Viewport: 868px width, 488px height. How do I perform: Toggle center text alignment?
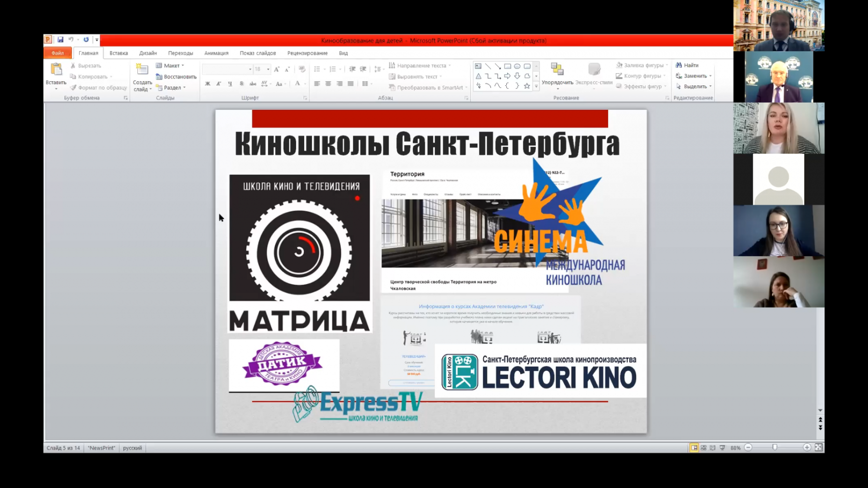coord(328,84)
